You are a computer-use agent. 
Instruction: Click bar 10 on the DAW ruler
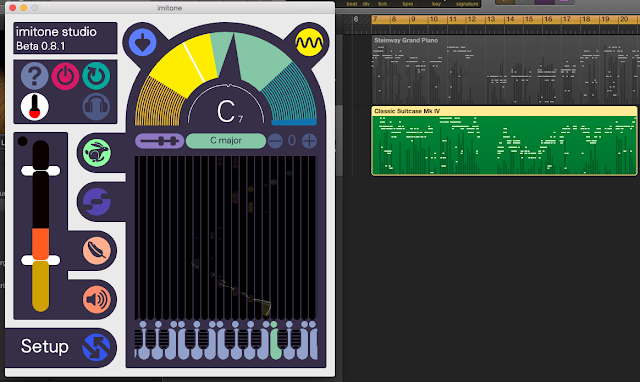coord(434,19)
